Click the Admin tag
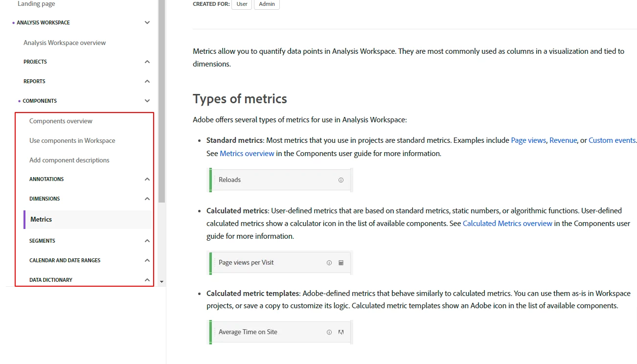 coord(267,4)
